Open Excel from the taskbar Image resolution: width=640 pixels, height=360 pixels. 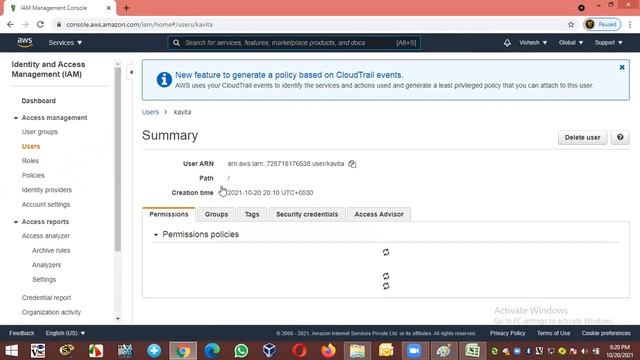coord(473,351)
